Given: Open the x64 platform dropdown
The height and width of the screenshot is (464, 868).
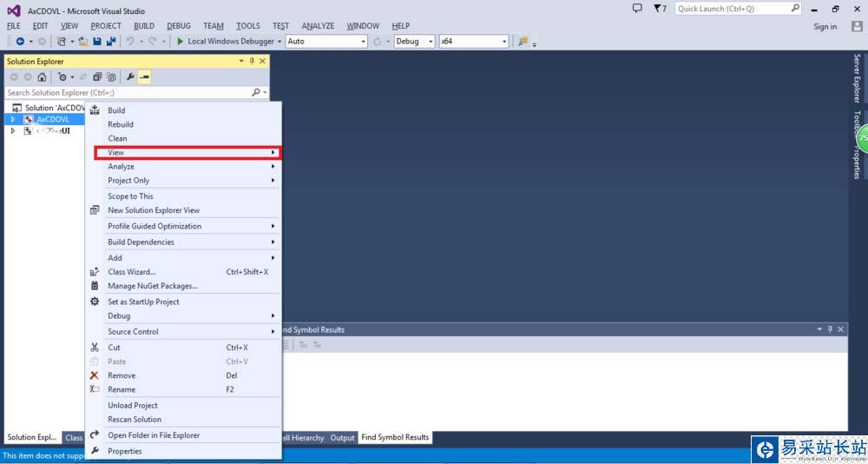Looking at the screenshot, I should click(x=474, y=41).
